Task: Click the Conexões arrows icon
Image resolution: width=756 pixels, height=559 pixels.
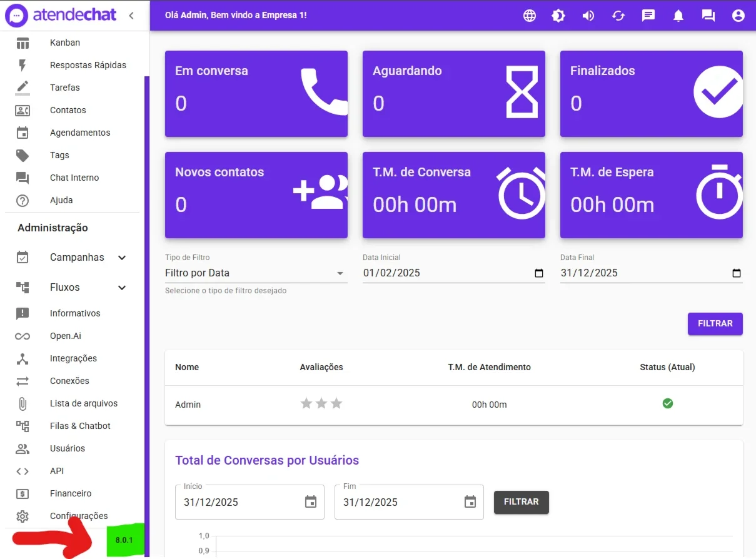Action: point(23,381)
